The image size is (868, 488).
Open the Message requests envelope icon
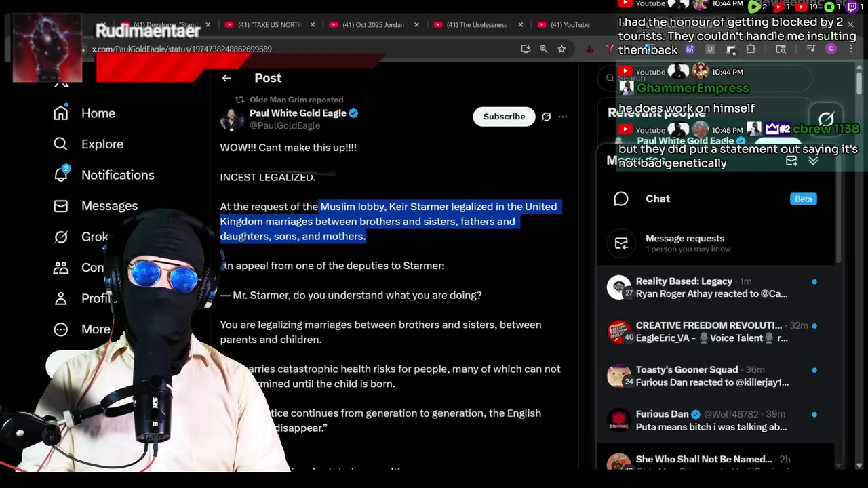[x=621, y=244]
